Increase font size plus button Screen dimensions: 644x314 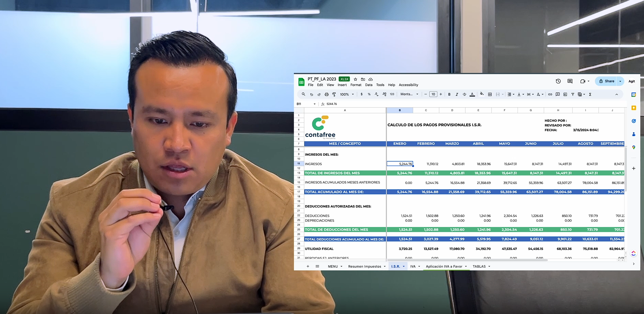pos(441,94)
